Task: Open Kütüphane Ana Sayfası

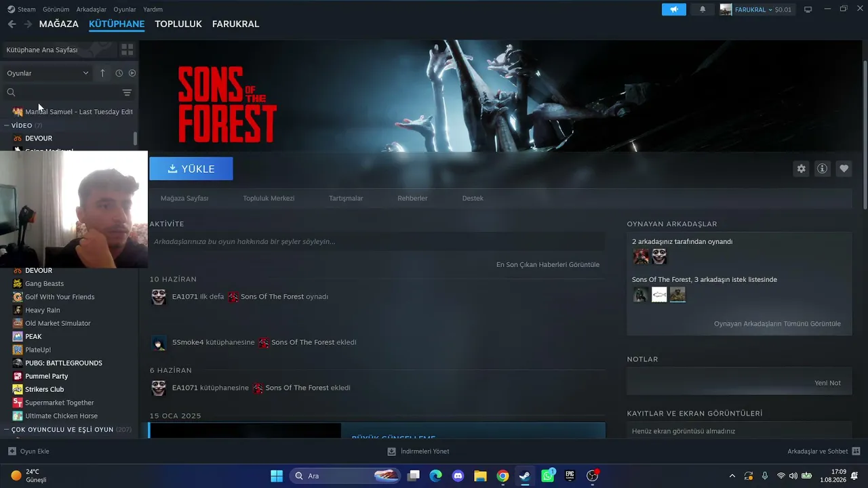Action: coord(42,49)
